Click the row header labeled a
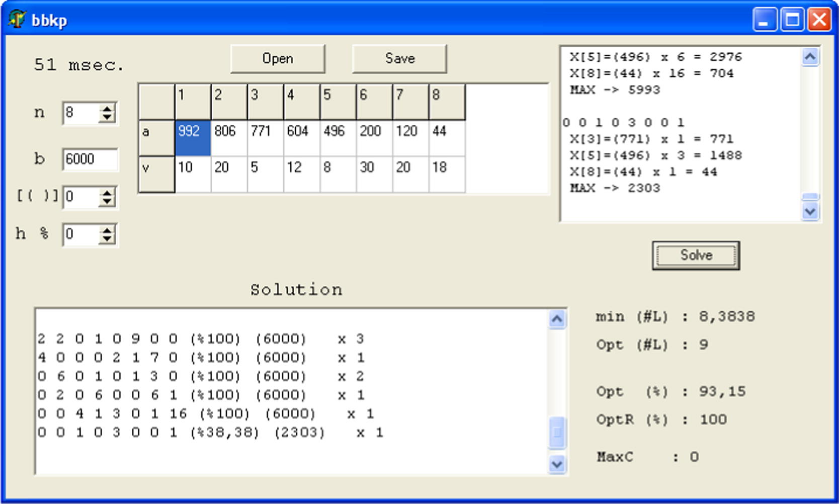This screenshot has height=504, width=839. pyautogui.click(x=157, y=138)
